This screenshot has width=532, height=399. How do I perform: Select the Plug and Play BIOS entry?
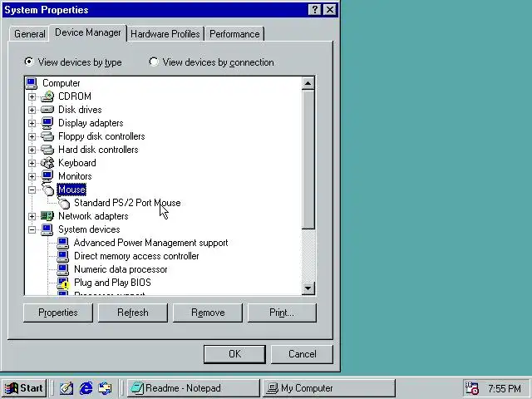112,283
